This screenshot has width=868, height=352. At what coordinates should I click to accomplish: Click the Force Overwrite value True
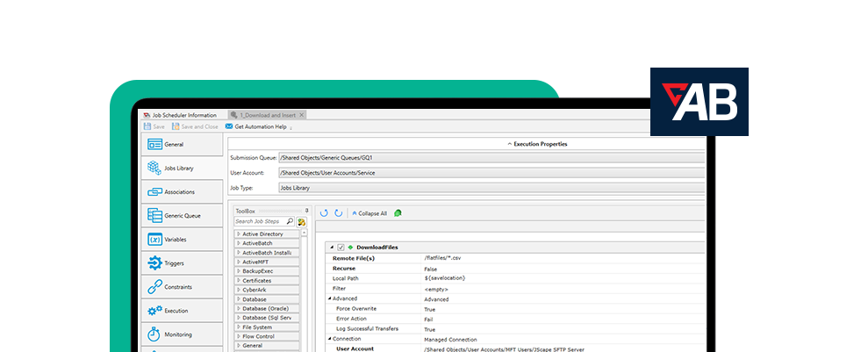point(429,309)
